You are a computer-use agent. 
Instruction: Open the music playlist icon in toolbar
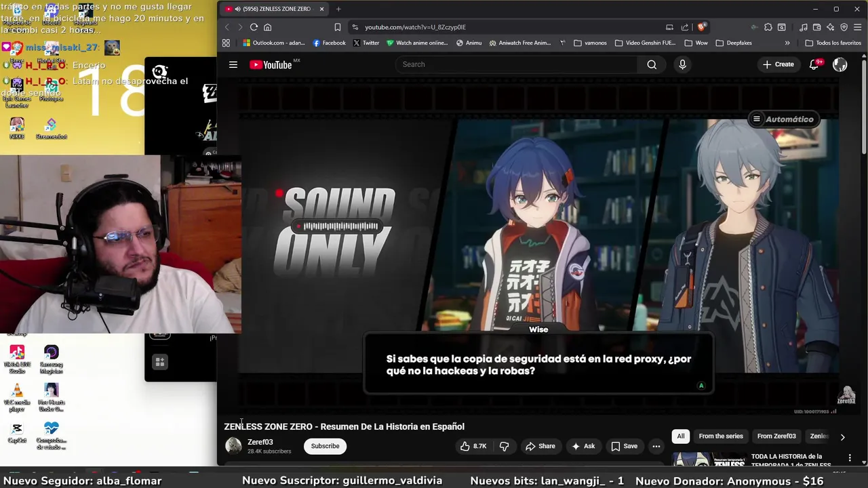803,27
